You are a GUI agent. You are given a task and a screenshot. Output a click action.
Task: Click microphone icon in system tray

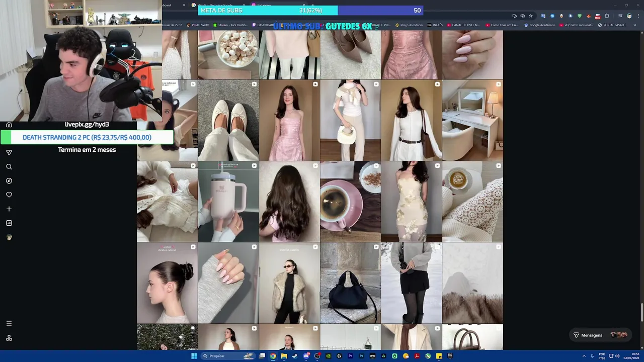point(592,356)
